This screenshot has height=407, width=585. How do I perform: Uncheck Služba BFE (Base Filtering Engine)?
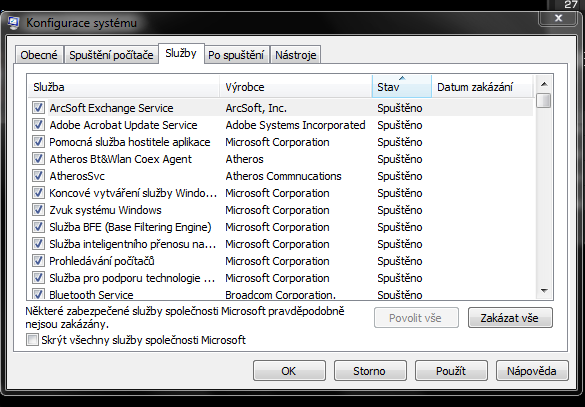click(x=38, y=227)
